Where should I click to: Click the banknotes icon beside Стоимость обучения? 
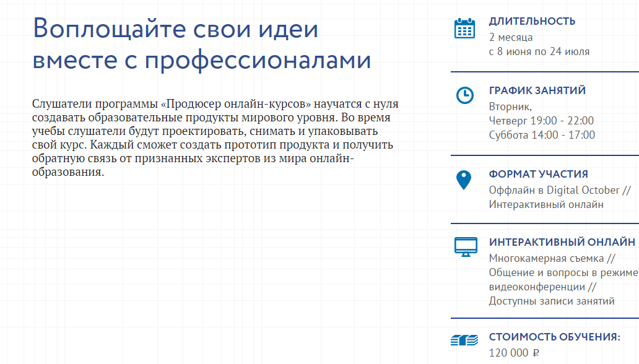464,339
